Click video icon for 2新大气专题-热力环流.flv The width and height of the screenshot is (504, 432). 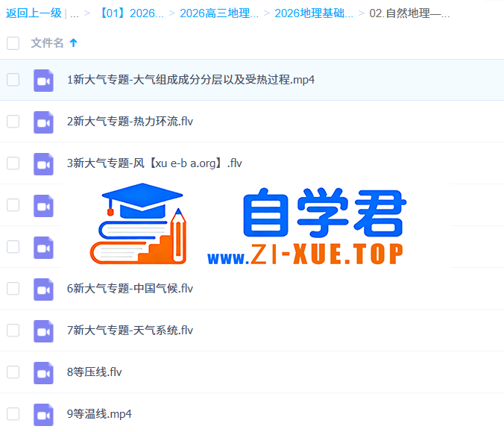(x=43, y=122)
